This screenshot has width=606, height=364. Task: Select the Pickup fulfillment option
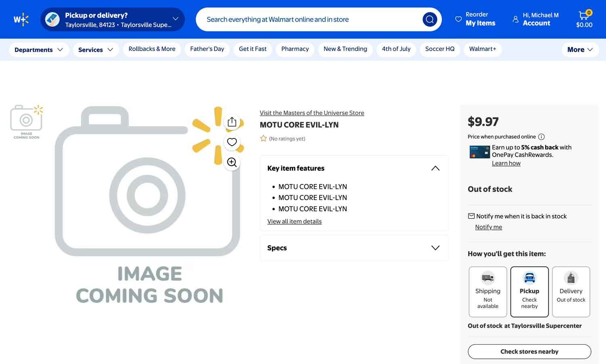point(529,292)
